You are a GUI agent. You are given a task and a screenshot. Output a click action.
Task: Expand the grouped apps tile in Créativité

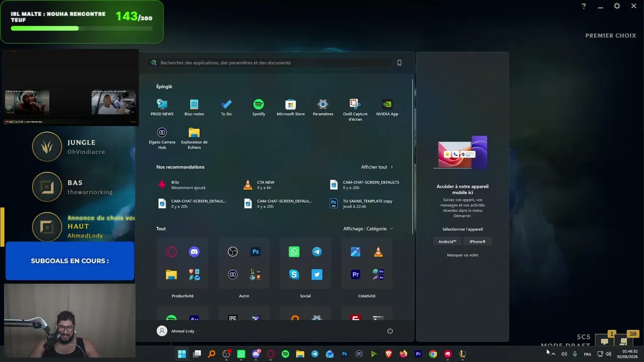(378, 275)
